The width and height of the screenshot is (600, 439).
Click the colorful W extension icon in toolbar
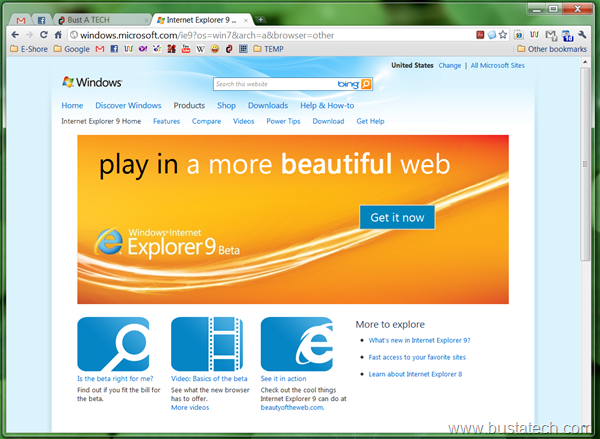tap(534, 35)
